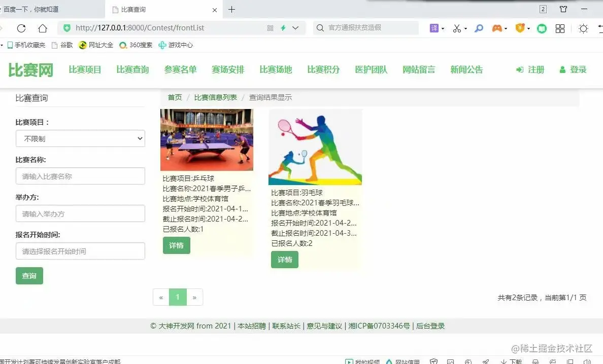
Task: Open the 谷歌 bookmark
Action: pyautogui.click(x=62, y=45)
